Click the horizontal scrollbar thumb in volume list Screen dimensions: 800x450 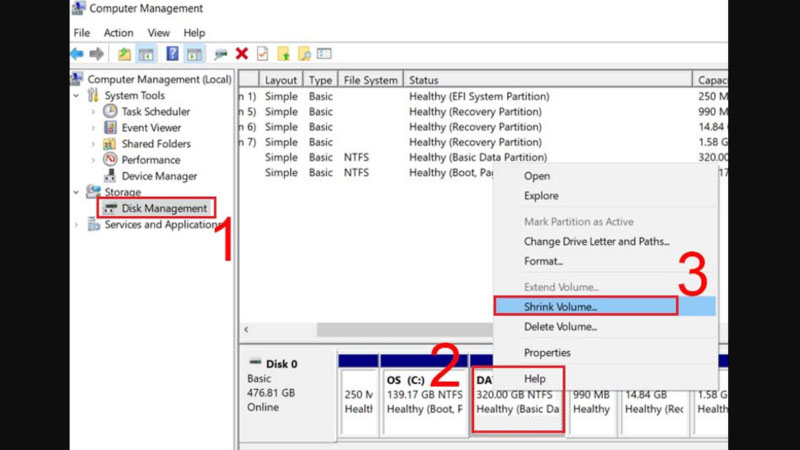point(405,330)
